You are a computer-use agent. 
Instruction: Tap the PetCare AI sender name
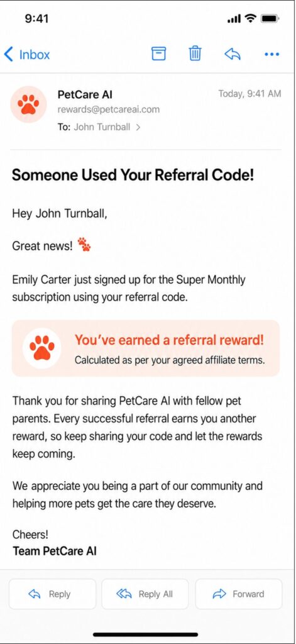tap(85, 95)
